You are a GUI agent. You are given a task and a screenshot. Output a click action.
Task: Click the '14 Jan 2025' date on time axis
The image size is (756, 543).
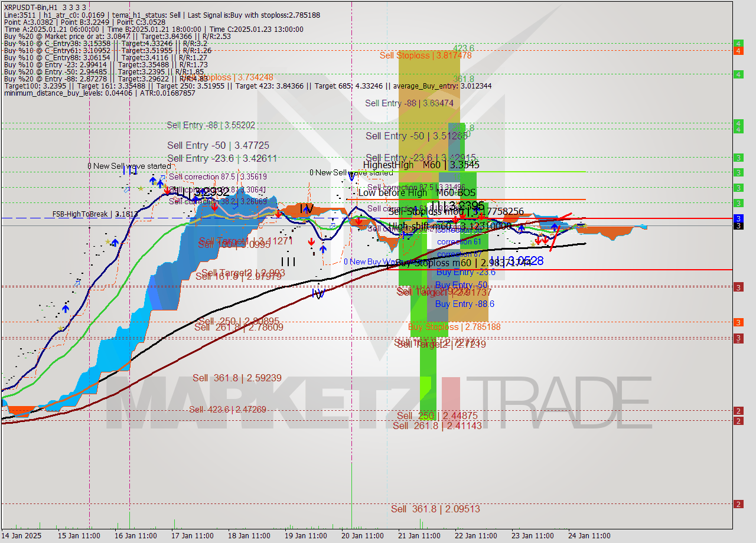point(21,536)
